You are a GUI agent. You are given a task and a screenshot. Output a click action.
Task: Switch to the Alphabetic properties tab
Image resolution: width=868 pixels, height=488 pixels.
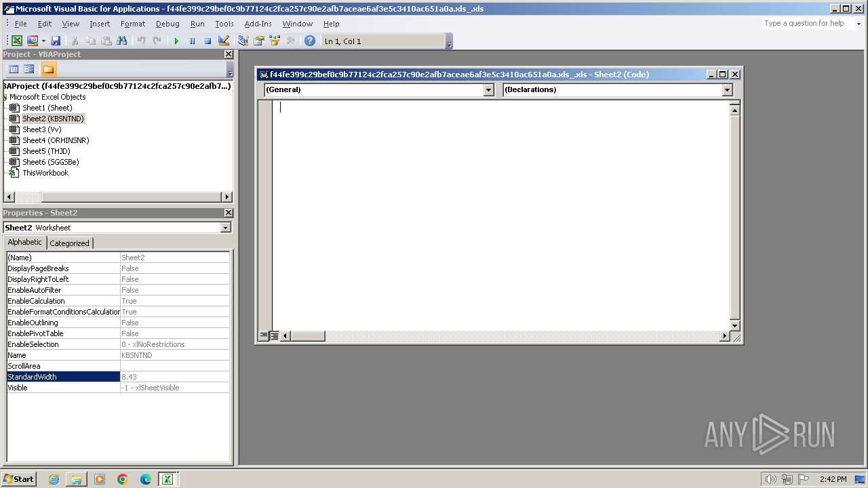point(25,243)
